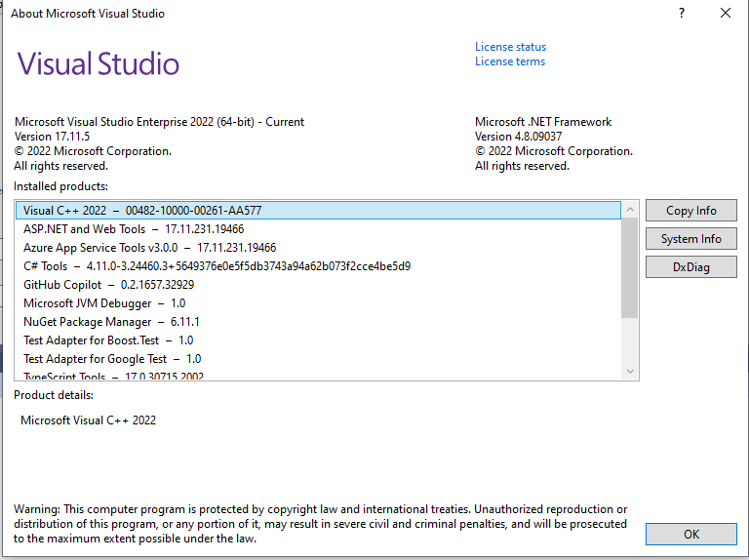Open the License status link

click(510, 47)
